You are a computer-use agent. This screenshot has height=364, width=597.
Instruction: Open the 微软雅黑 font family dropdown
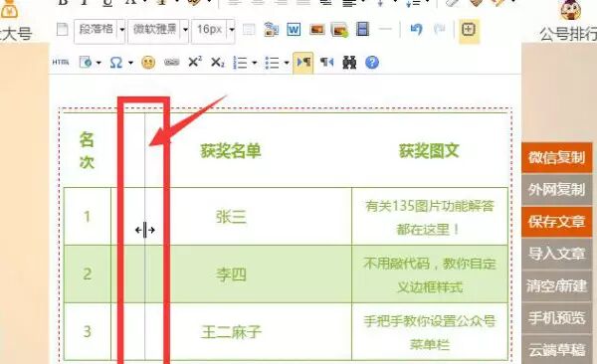pos(158,29)
